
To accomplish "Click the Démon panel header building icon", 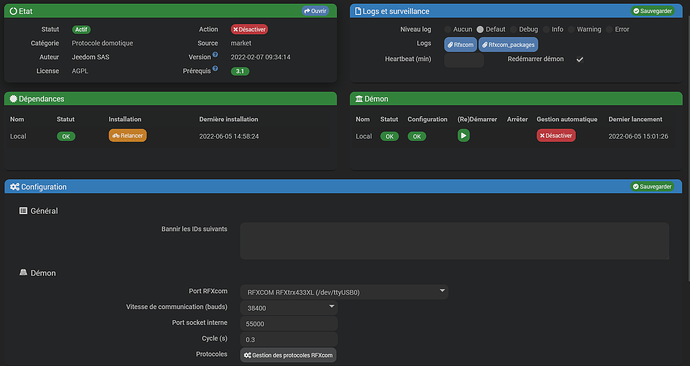I will click(x=359, y=99).
